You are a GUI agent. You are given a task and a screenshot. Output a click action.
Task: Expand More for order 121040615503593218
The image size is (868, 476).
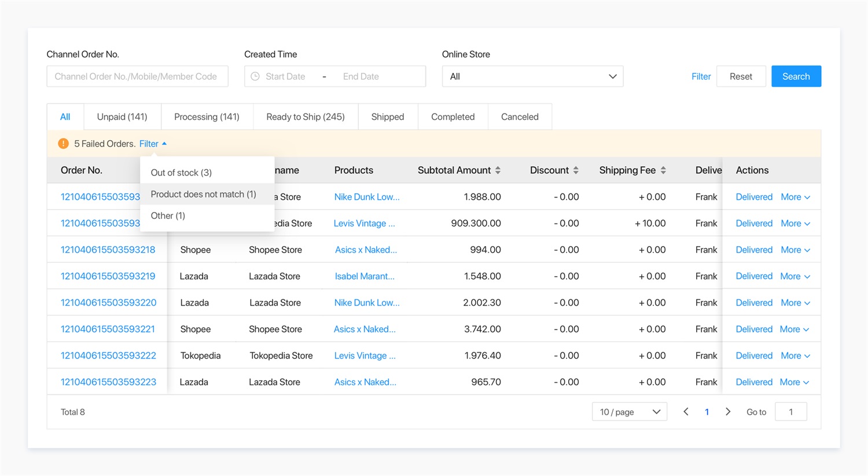tap(795, 250)
